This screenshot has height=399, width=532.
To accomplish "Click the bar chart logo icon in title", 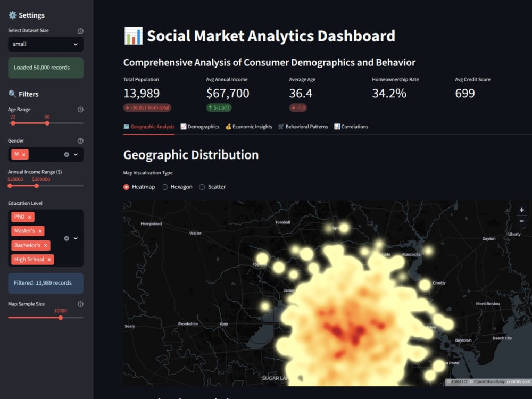I will pos(133,36).
